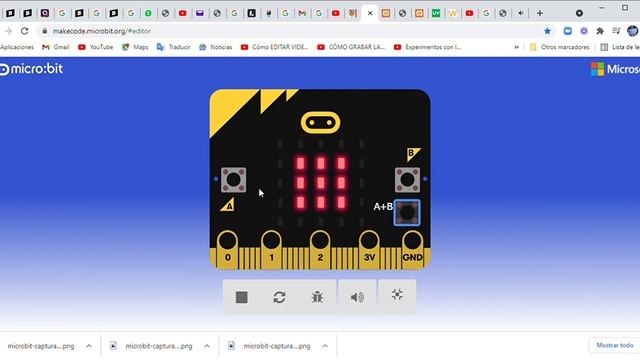Touch the micro:bit gold logo sensor

(320, 122)
